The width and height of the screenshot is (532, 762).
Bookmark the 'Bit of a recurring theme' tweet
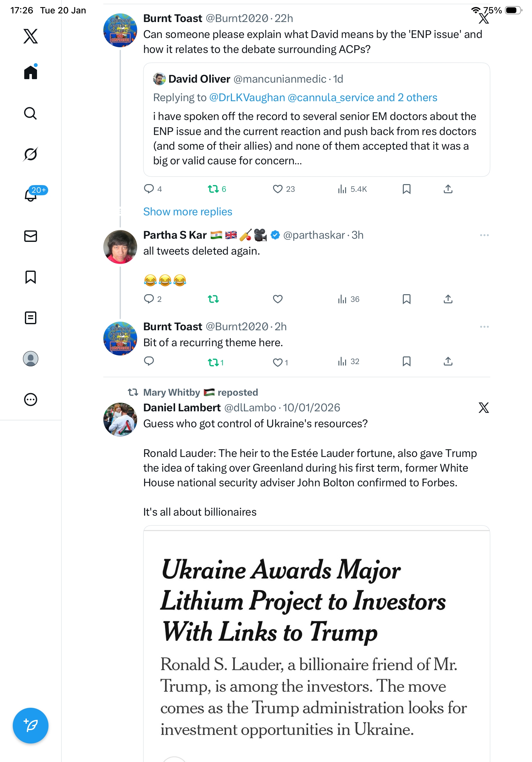click(x=406, y=362)
